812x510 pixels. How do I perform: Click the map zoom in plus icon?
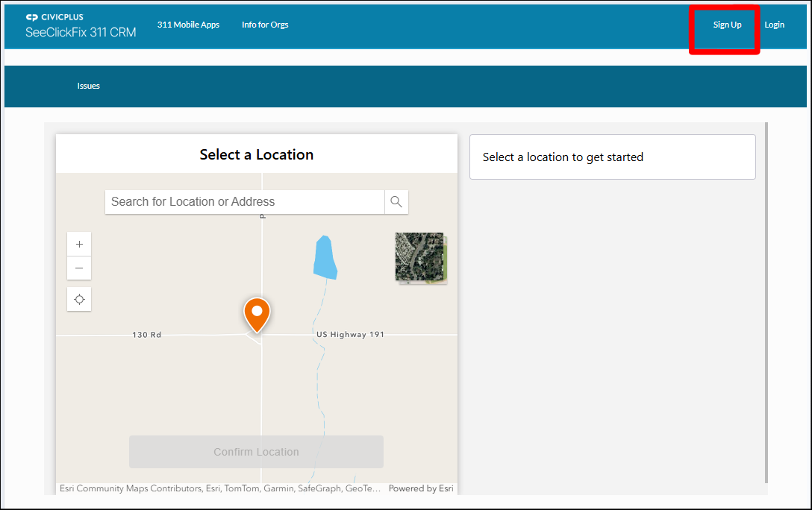click(x=79, y=244)
